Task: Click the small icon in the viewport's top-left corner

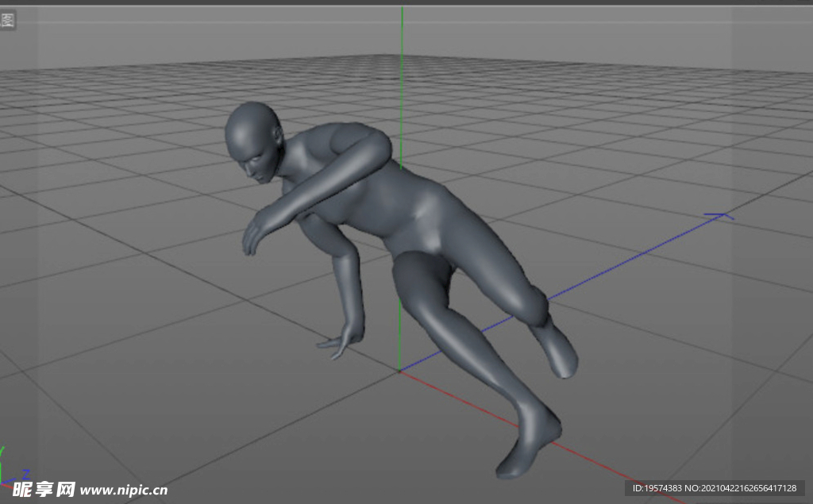Action: click(x=8, y=20)
